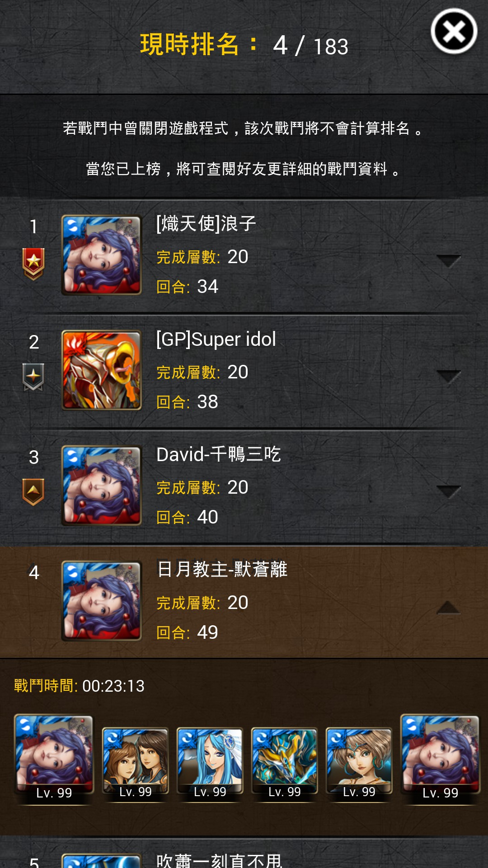Expand details for [GP]Super idol entry

448,376
